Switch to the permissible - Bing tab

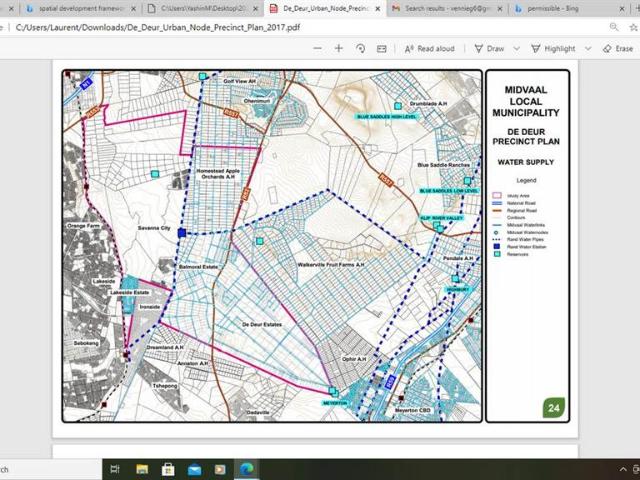(555, 8)
